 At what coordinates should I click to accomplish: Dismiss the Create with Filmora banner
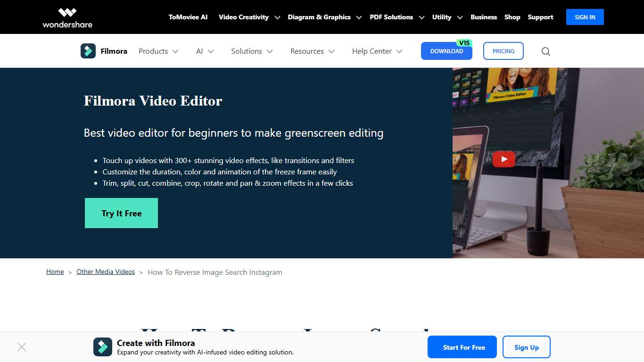pos(22,347)
